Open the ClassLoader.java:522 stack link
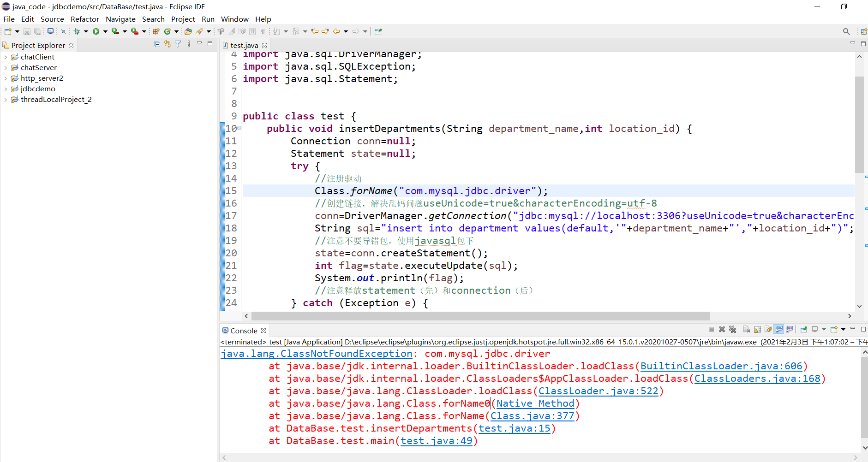 (598, 391)
